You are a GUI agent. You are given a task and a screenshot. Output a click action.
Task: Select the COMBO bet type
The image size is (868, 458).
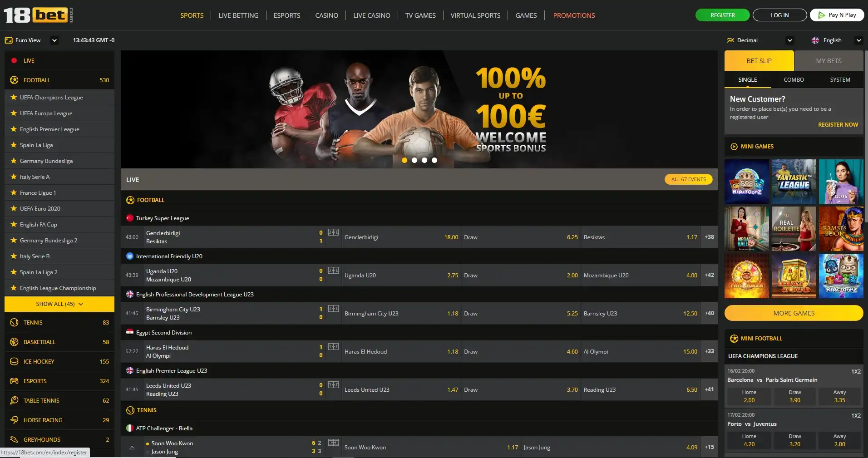click(794, 79)
